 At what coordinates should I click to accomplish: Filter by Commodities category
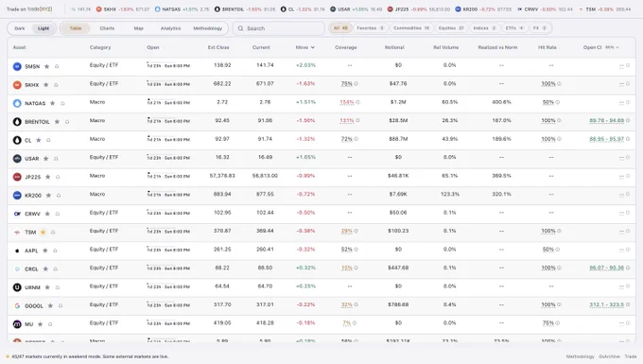(x=411, y=28)
